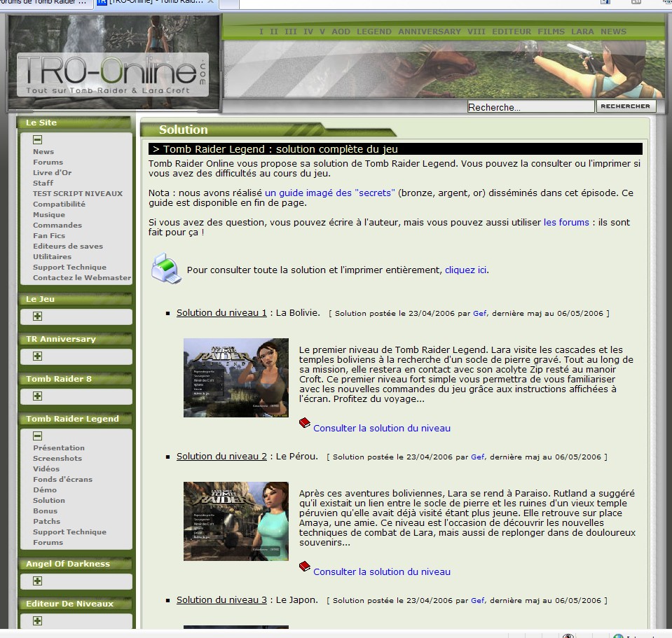Open Screenshots under Tomb Raider Legend

[x=57, y=458]
